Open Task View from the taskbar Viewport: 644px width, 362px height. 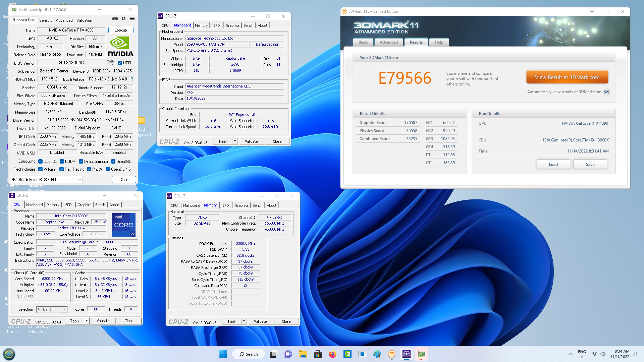(x=273, y=354)
